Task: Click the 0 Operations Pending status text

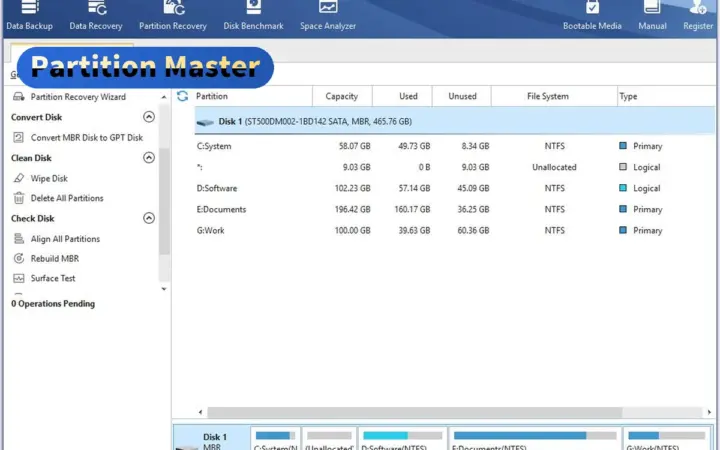Action: coord(53,304)
